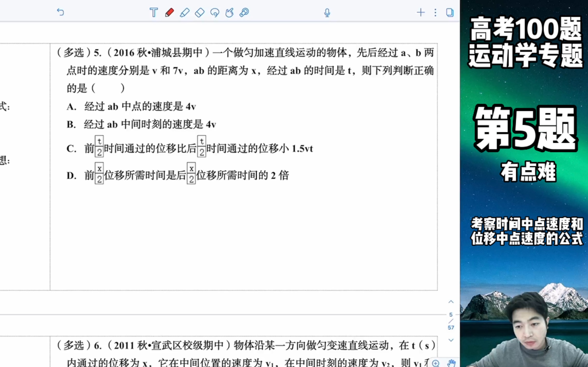
Task: Activate the gesture pointer tool
Action: (229, 12)
